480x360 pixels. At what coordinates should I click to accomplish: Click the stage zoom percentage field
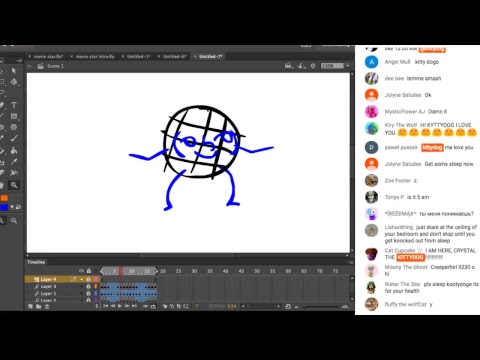click(x=332, y=66)
